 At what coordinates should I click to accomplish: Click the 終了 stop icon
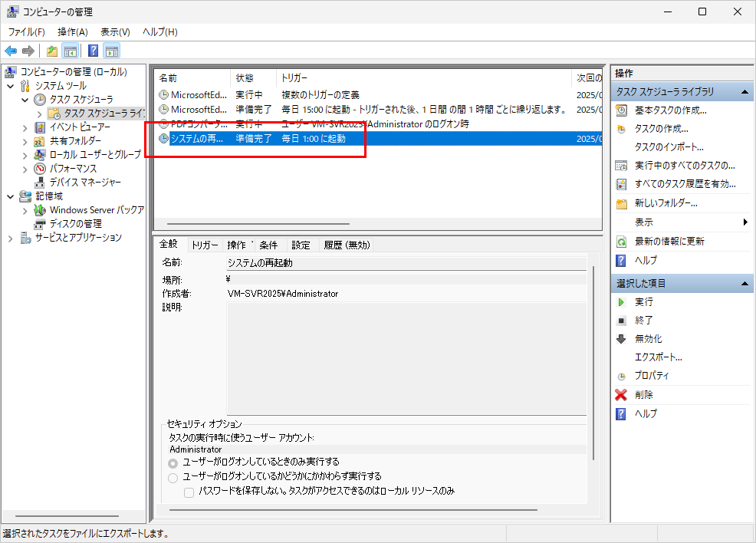621,321
